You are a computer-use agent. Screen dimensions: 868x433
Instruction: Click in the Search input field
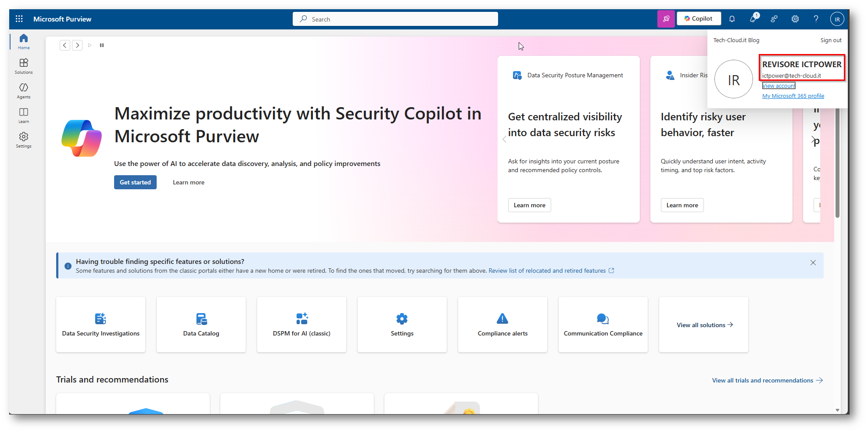pos(395,19)
